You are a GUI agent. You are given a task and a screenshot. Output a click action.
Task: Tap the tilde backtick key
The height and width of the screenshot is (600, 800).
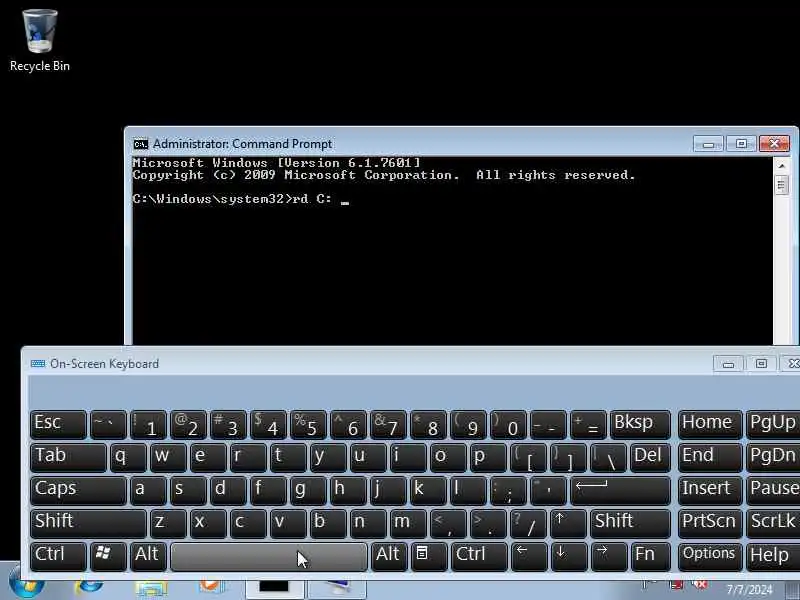108,425
